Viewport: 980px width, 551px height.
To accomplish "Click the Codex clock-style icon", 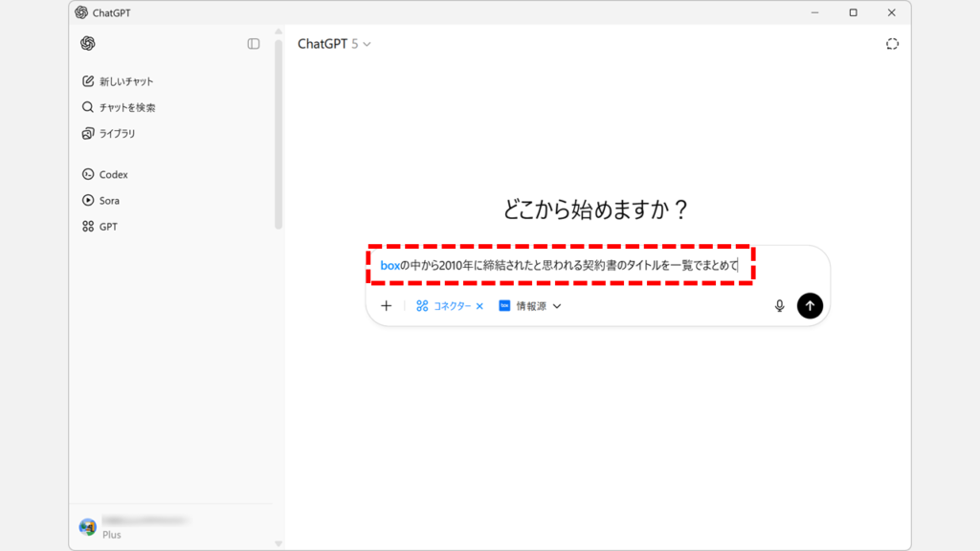I will (x=87, y=174).
